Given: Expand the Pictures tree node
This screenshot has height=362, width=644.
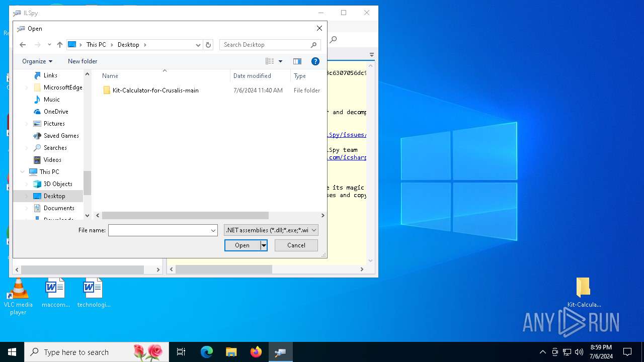Looking at the screenshot, I should pyautogui.click(x=27, y=124).
